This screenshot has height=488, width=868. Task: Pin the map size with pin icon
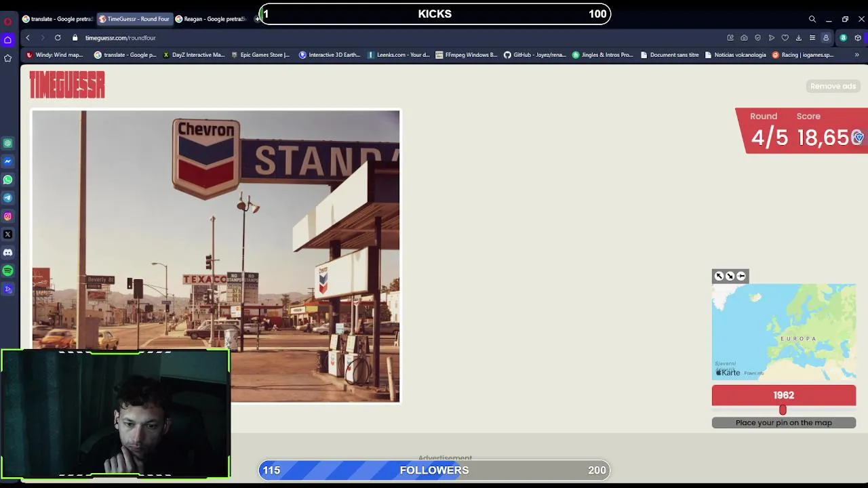point(741,276)
